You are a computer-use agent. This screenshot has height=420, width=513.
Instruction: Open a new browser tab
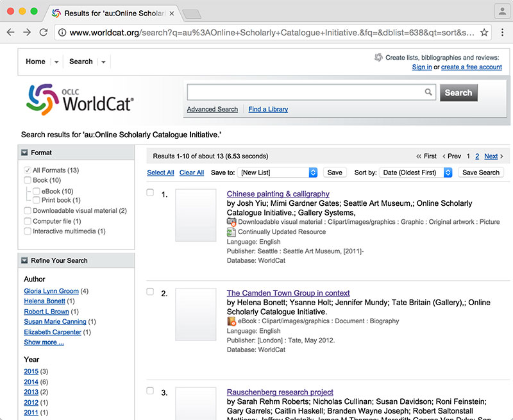[192, 14]
